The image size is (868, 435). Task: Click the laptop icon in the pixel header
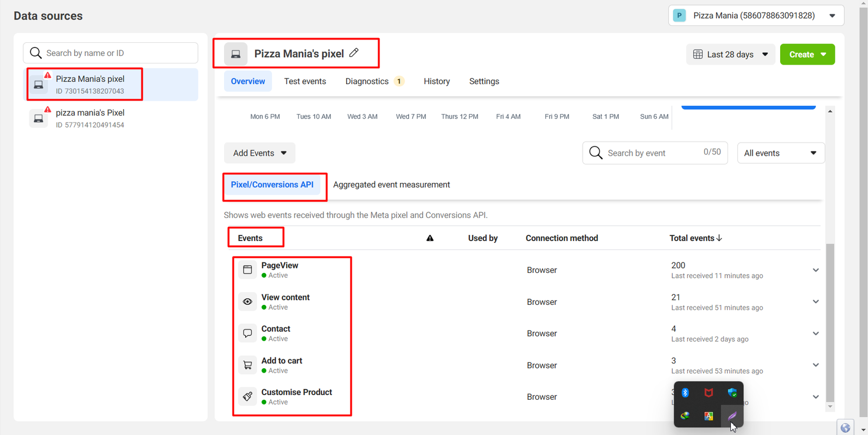pos(236,54)
